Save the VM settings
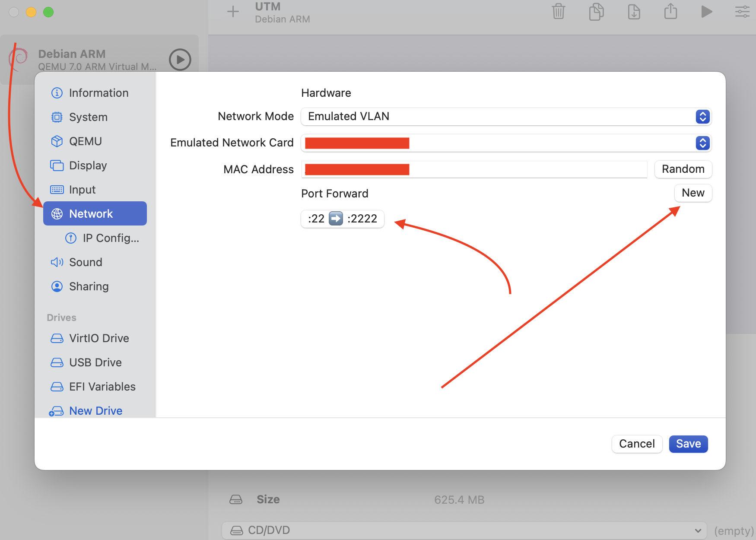Image resolution: width=756 pixels, height=540 pixels. pyautogui.click(x=688, y=444)
